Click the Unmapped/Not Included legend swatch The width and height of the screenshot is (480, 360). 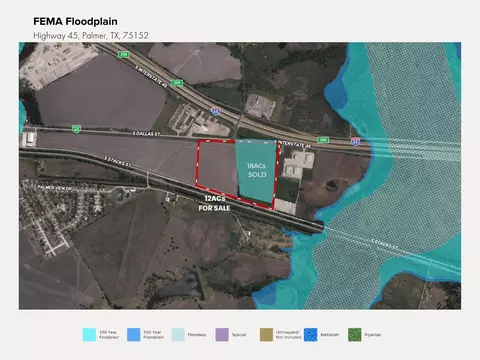[x=266, y=335]
